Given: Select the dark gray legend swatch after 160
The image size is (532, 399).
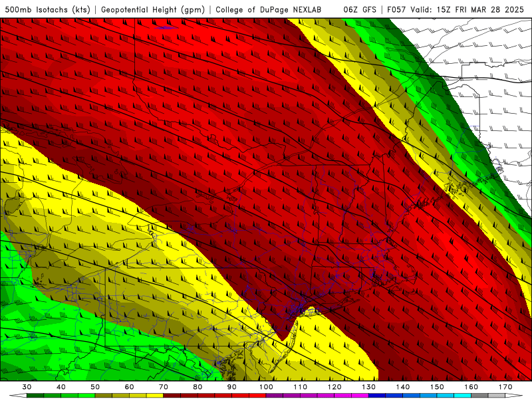Looking at the screenshot, I should click(x=479, y=395).
